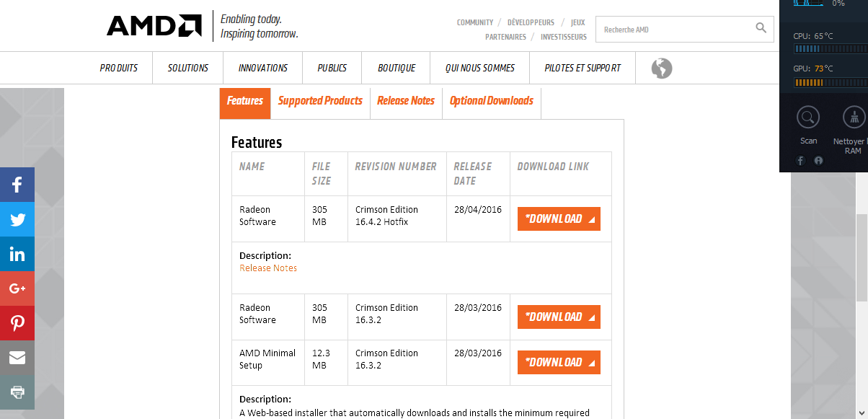Click the FILE SIZE column header
Image resolution: width=868 pixels, height=419 pixels.
pyautogui.click(x=322, y=174)
